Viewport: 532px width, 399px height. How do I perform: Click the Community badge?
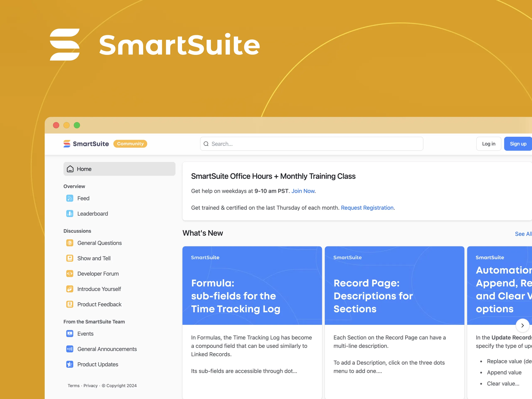130,144
